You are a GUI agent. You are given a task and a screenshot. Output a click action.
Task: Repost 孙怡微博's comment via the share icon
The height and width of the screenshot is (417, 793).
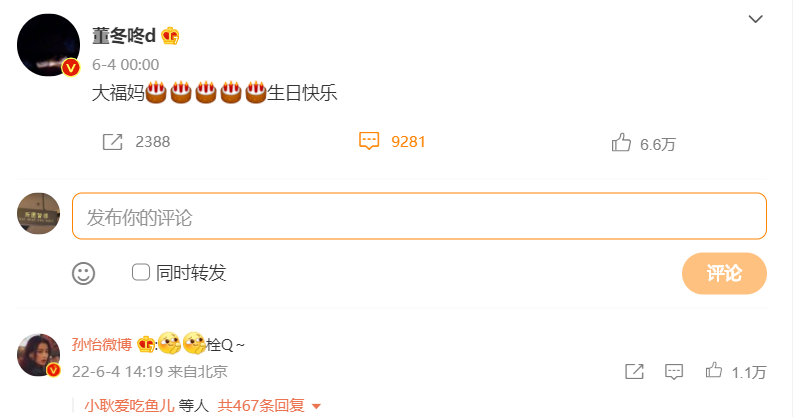tap(634, 372)
